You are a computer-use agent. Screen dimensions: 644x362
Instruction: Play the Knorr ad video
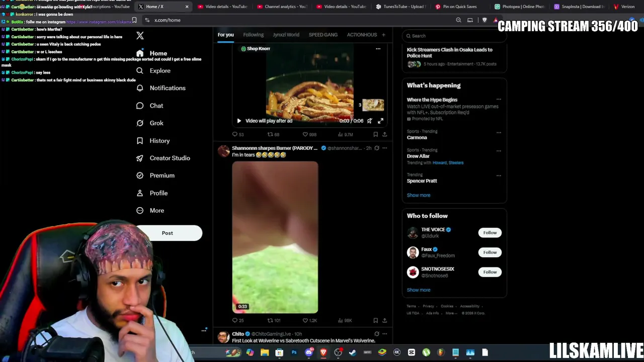(x=239, y=121)
